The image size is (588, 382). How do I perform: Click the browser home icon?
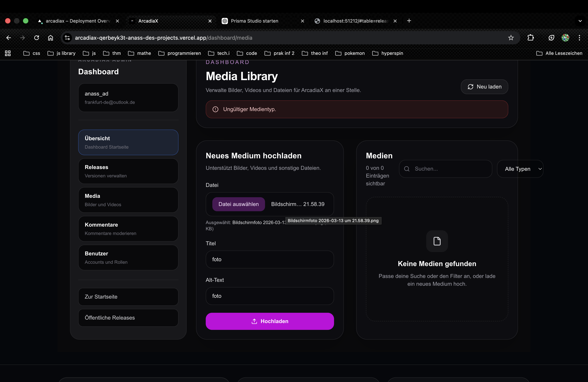50,38
